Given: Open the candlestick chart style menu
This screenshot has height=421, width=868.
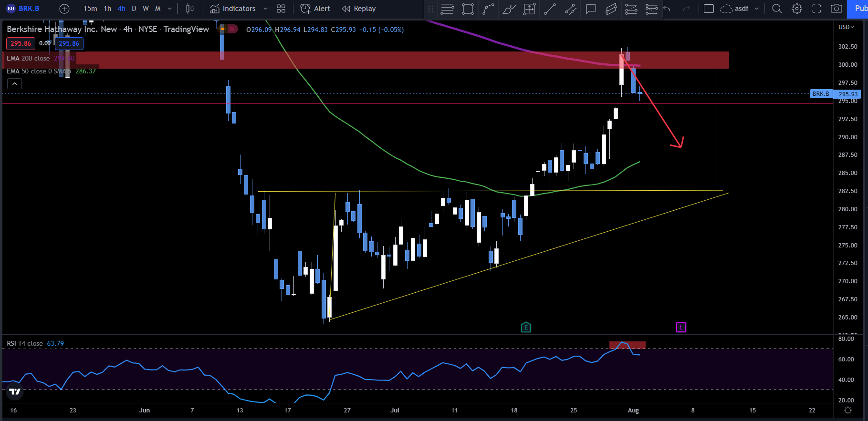Looking at the screenshot, I should [190, 9].
